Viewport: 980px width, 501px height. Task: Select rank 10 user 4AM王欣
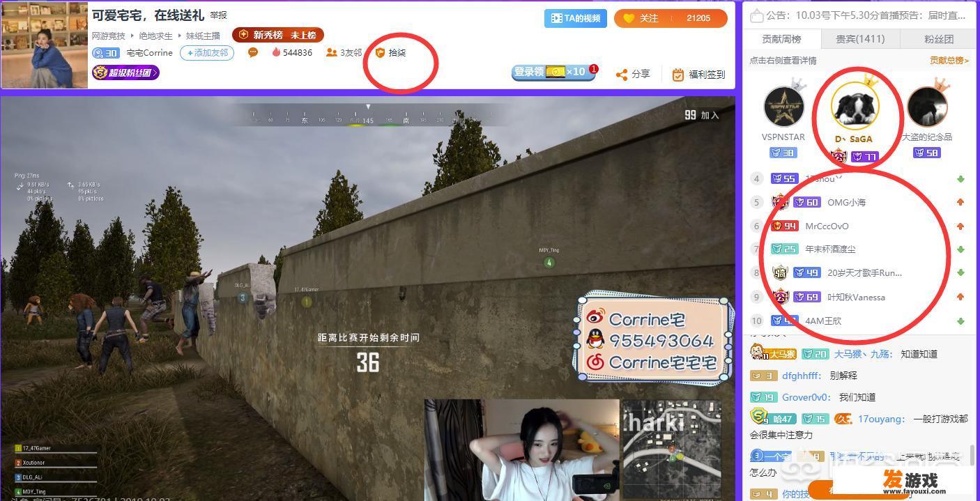823,321
